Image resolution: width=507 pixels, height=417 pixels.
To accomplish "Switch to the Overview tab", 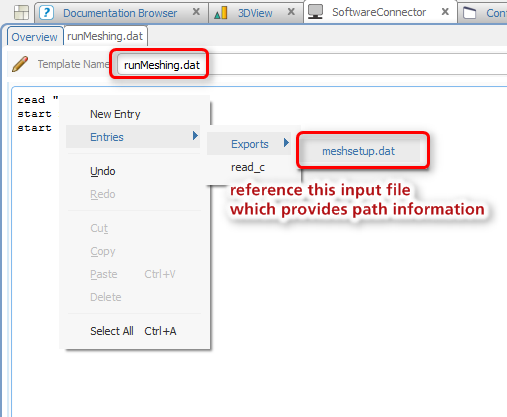I will [35, 37].
